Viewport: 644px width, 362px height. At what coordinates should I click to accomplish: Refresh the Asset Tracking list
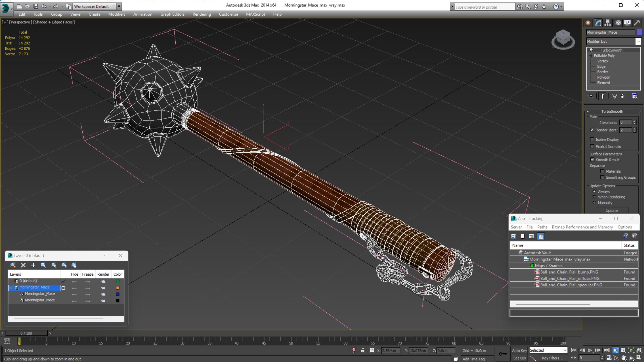[x=514, y=236]
